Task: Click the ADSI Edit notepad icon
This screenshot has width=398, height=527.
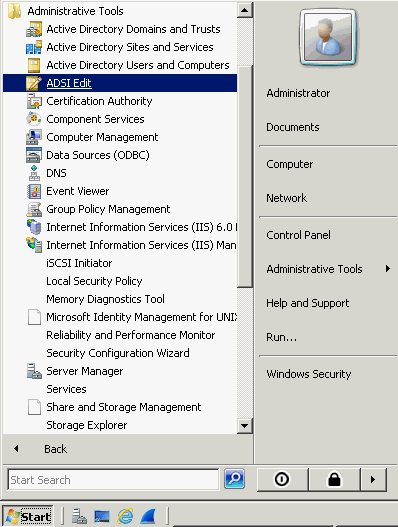Action: [34, 83]
